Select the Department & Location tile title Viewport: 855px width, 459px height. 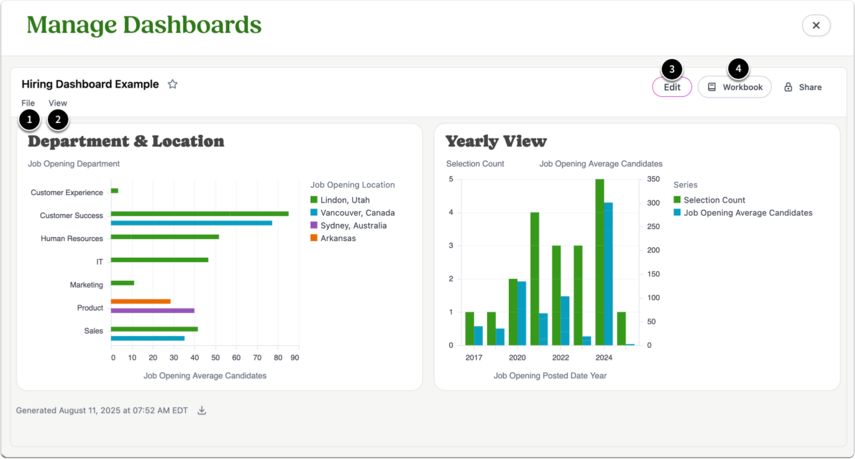click(126, 141)
